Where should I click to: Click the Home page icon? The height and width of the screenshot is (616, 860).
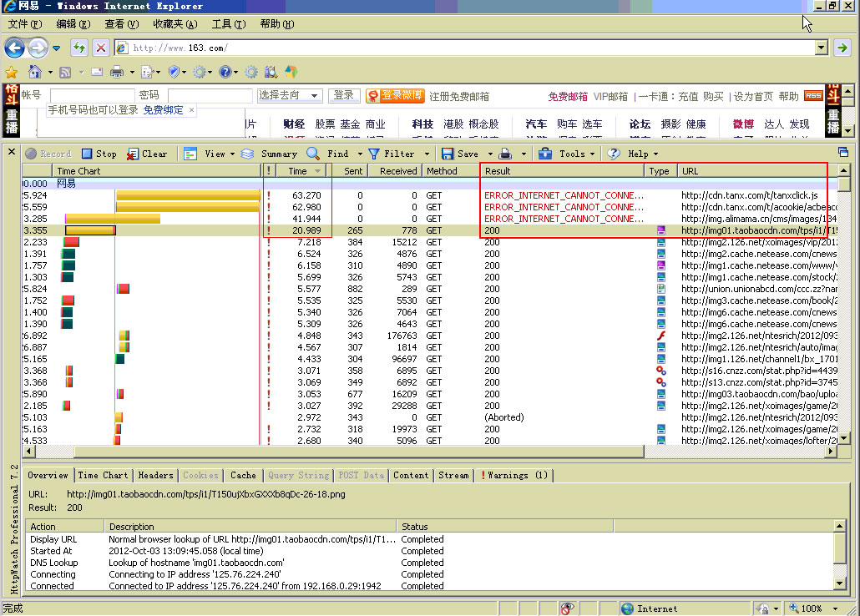35,72
